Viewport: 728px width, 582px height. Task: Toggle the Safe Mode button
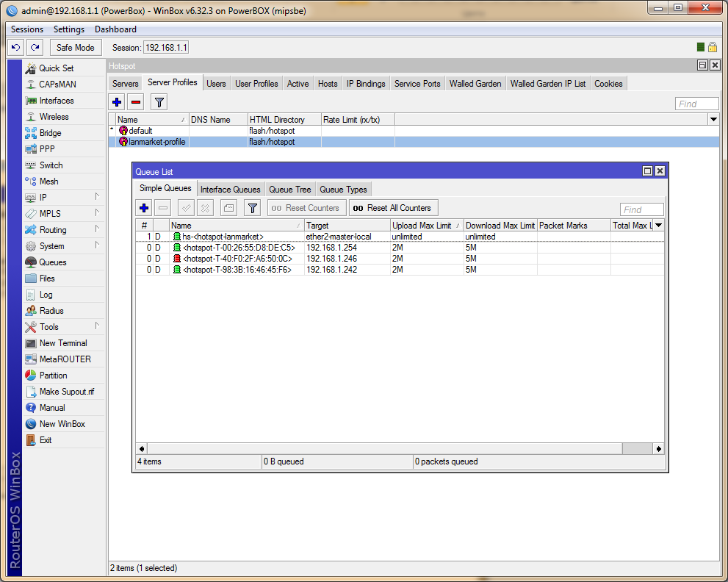(x=75, y=48)
